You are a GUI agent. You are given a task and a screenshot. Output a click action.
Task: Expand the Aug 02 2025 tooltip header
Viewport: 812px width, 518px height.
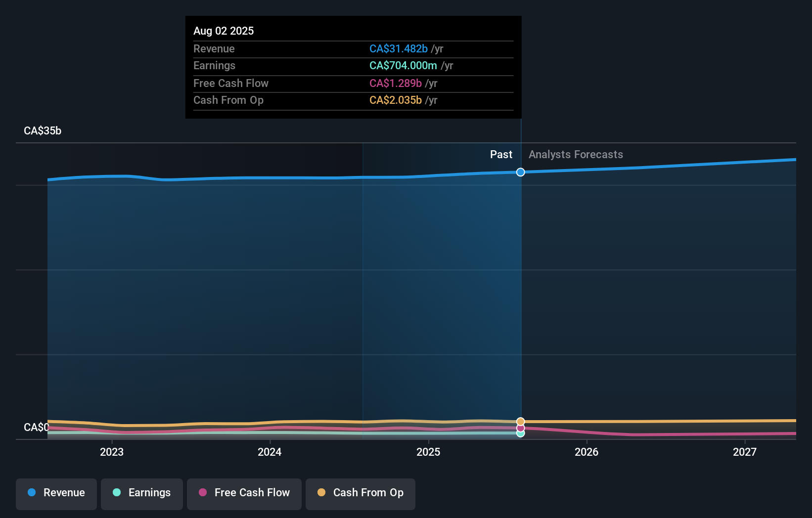click(x=224, y=31)
